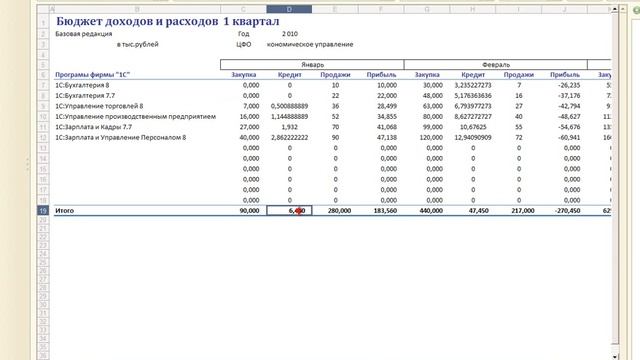Click the cell '2,862222222'
Screen dimensions: 640x360
[289, 138]
